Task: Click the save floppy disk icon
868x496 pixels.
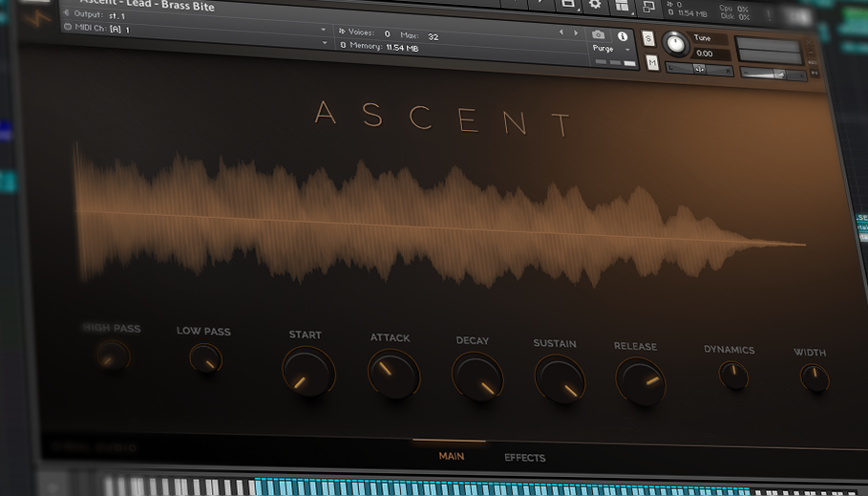Action: coord(568,5)
